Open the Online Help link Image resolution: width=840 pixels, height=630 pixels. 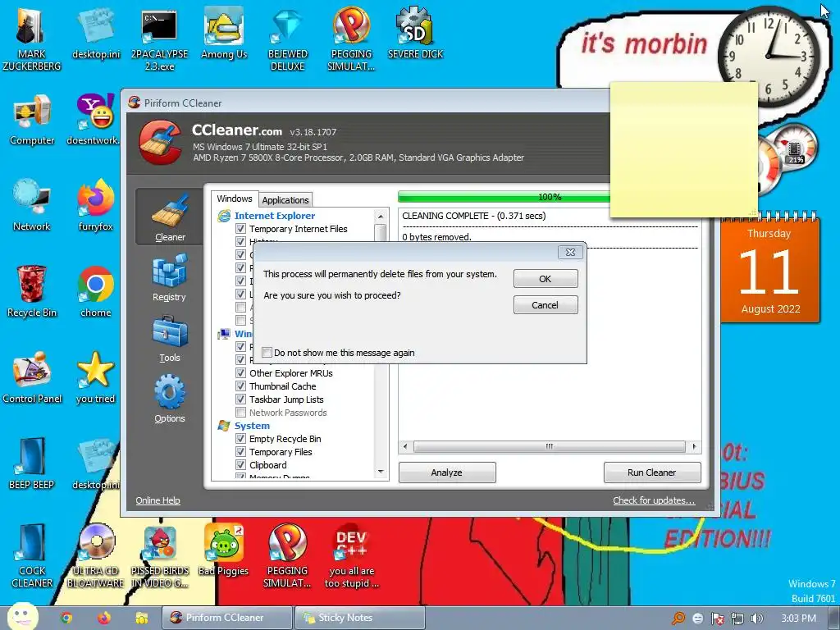point(157,500)
